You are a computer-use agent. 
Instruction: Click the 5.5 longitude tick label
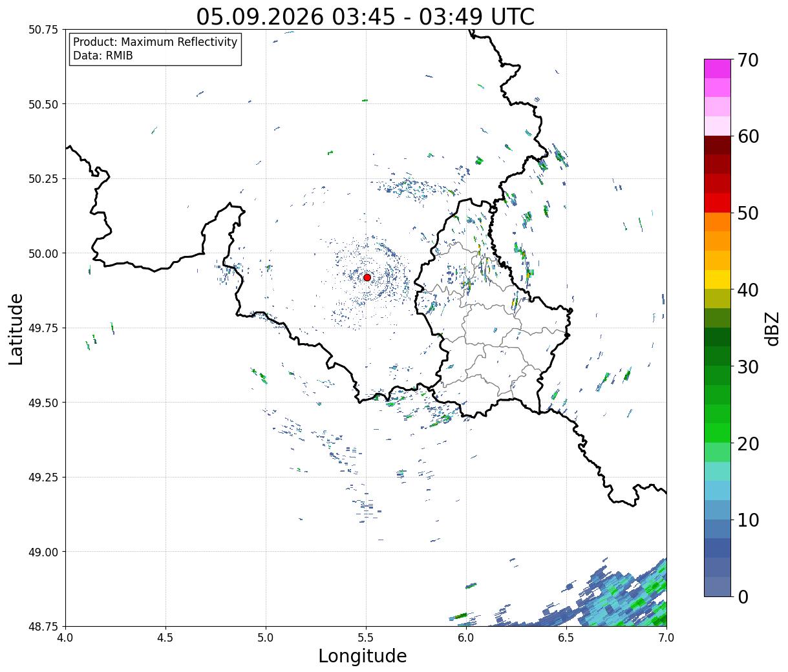tap(366, 637)
